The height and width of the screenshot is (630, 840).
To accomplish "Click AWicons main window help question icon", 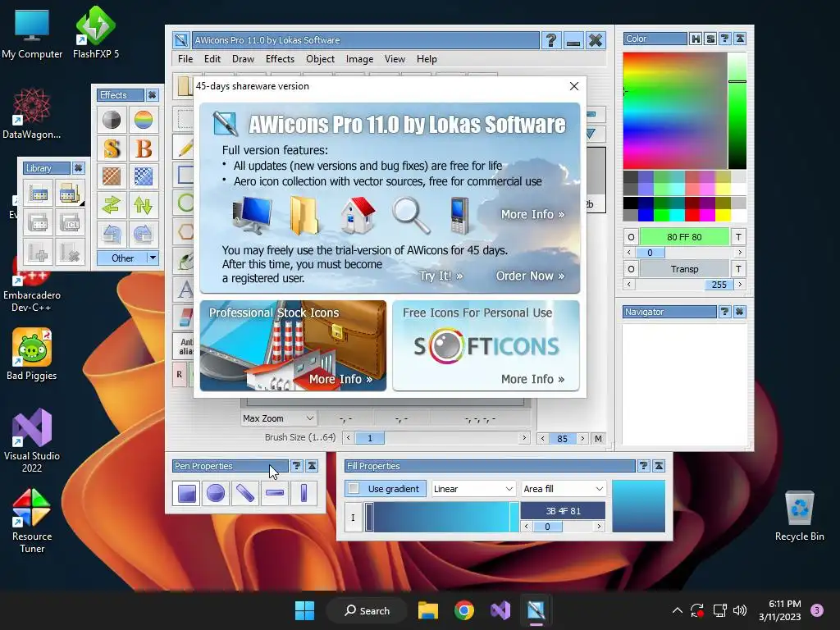I will [x=551, y=40].
